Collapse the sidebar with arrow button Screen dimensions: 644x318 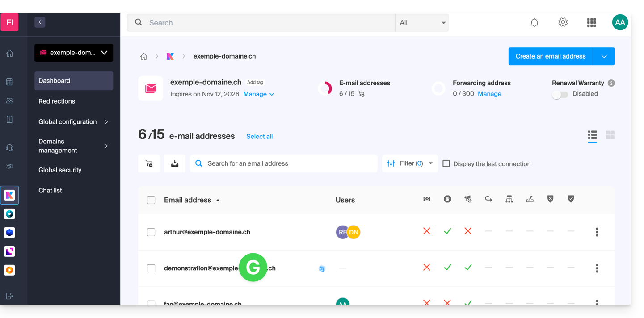pos(40,22)
